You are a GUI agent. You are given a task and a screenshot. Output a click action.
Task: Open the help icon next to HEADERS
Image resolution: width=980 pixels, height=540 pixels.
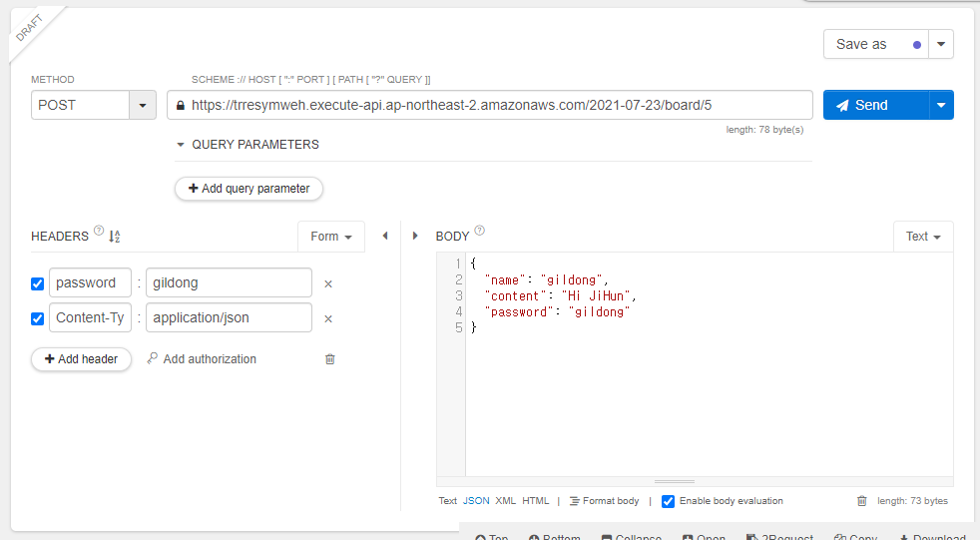coord(99,232)
